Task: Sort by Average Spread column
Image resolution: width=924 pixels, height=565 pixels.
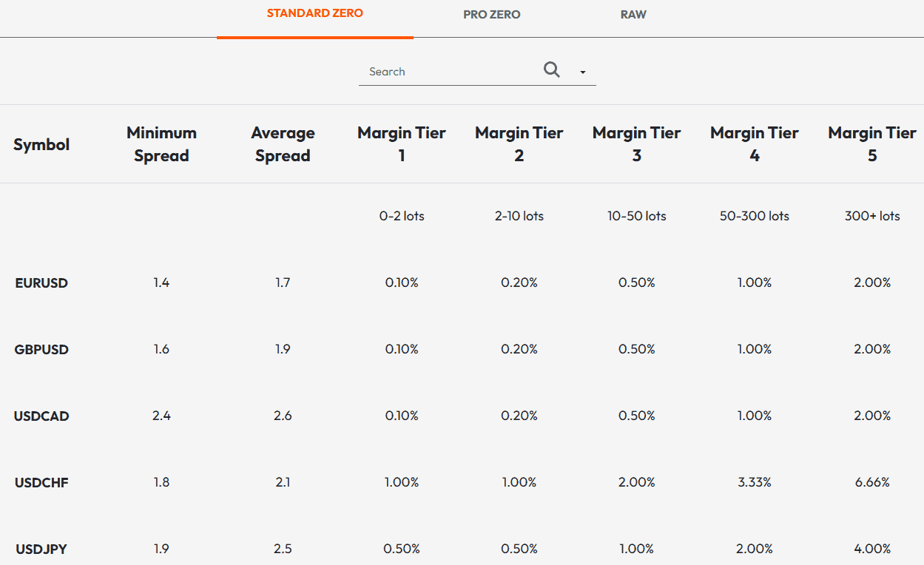Action: [x=283, y=144]
